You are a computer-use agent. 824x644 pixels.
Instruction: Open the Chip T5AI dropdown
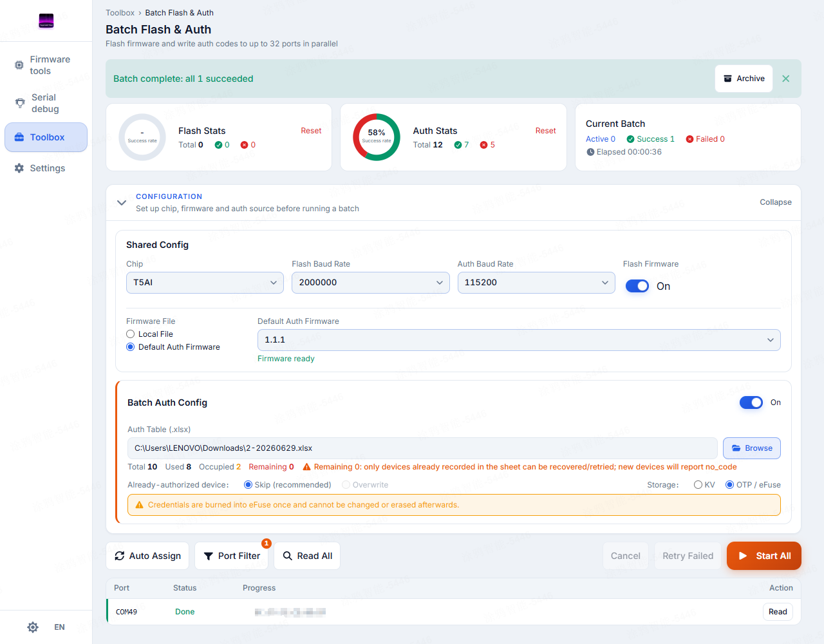point(205,283)
